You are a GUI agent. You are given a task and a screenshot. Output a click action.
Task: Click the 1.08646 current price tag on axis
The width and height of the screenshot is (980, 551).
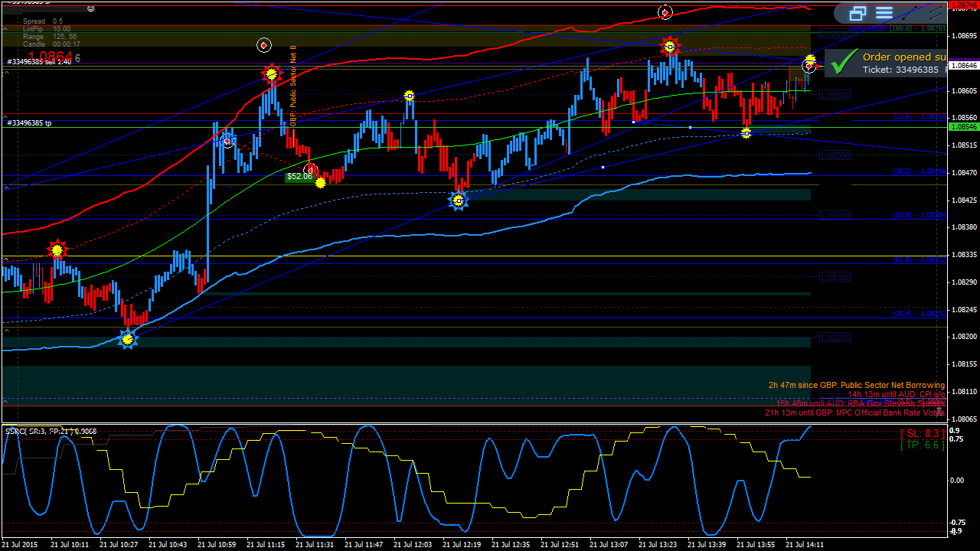(963, 66)
